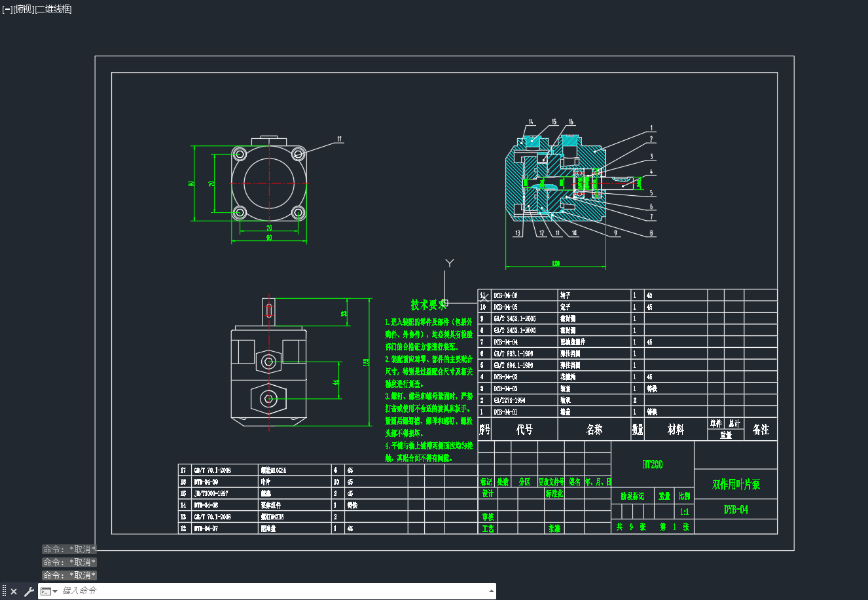This screenshot has height=600, width=868.
Task: Expand command history with the up arrow
Action: coord(492,591)
